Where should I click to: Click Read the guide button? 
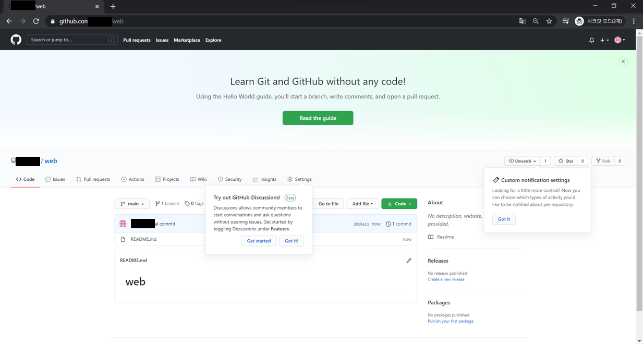[x=318, y=118]
